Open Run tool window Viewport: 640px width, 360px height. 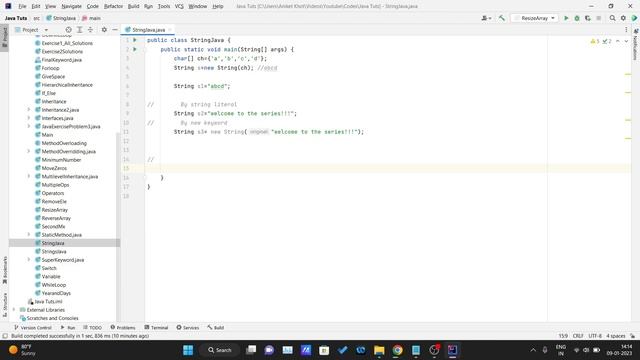point(68,327)
